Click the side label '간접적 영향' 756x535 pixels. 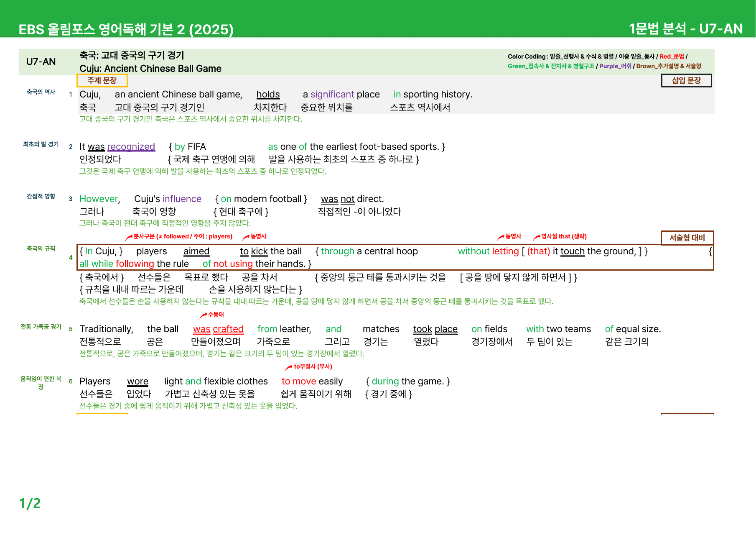click(41, 197)
